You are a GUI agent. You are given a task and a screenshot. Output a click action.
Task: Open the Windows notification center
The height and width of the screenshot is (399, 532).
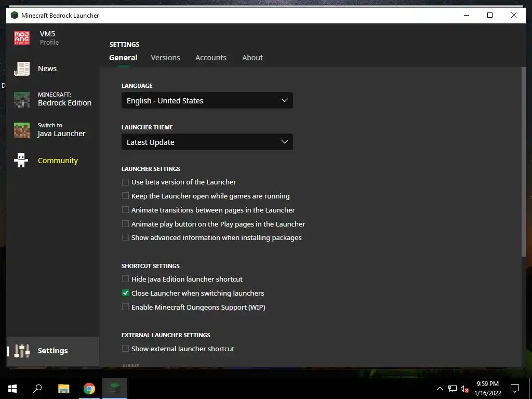[515, 389]
